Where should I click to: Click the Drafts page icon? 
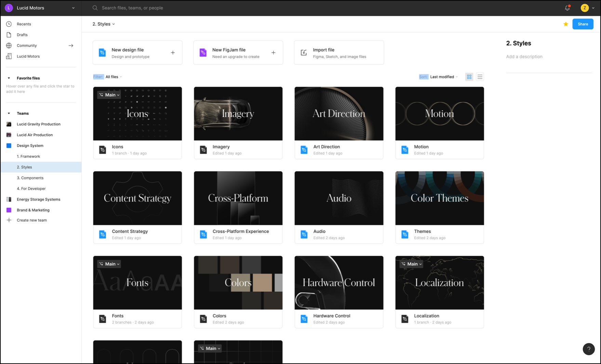9,35
